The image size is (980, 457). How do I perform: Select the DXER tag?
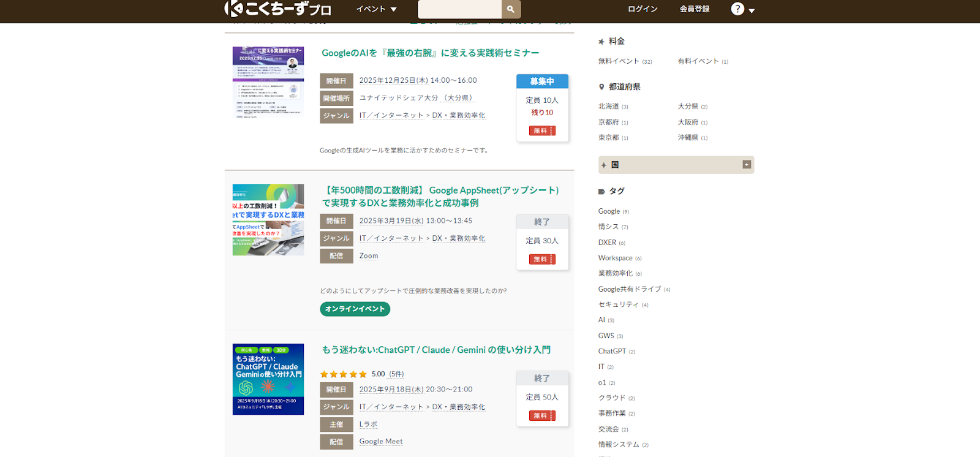tap(612, 243)
